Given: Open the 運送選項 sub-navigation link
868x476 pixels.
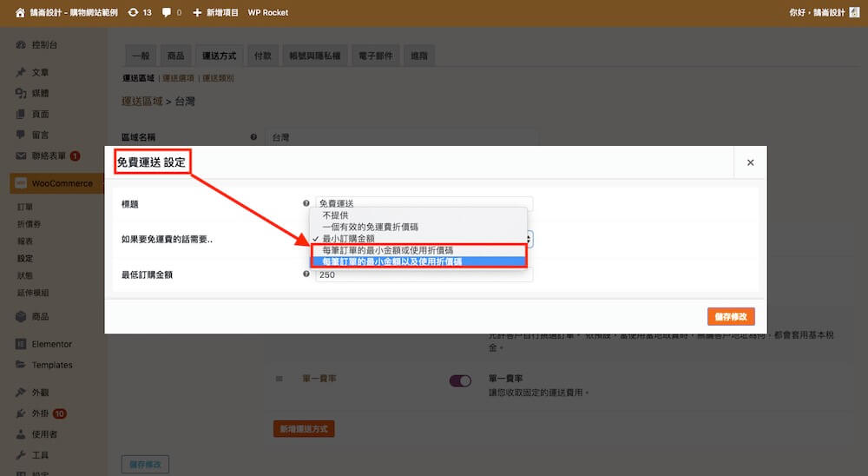Looking at the screenshot, I should [x=179, y=78].
